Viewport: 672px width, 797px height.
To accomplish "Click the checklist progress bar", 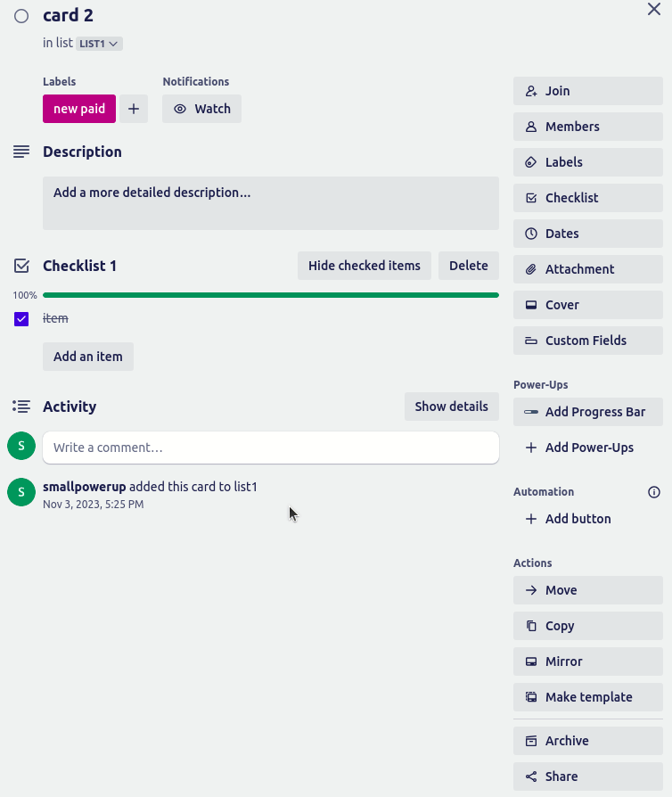I will pos(271,294).
